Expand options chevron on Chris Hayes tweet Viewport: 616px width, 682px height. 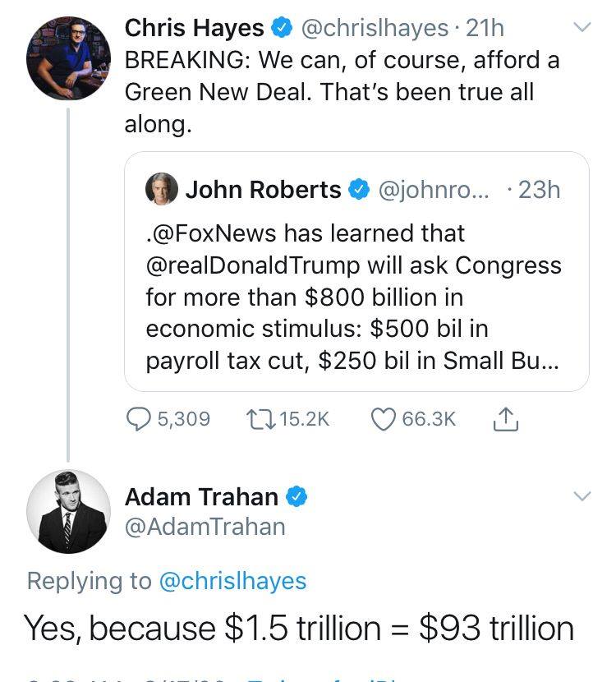pos(582,27)
